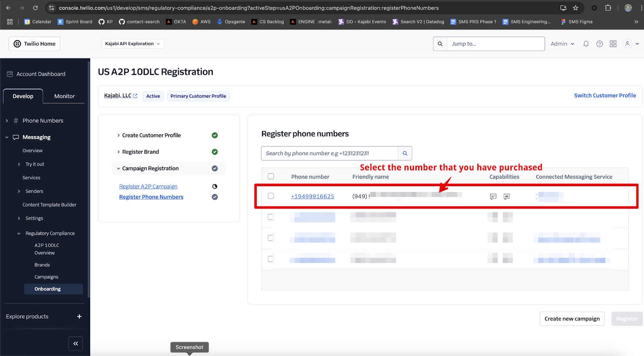Click the Search by phone number field
The height and width of the screenshot is (356, 644).
click(x=330, y=153)
